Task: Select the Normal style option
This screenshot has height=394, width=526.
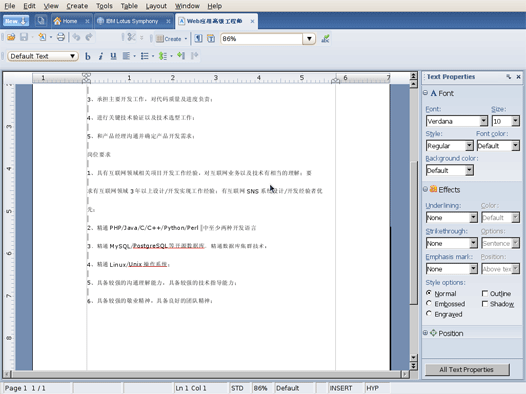Action: [429, 293]
